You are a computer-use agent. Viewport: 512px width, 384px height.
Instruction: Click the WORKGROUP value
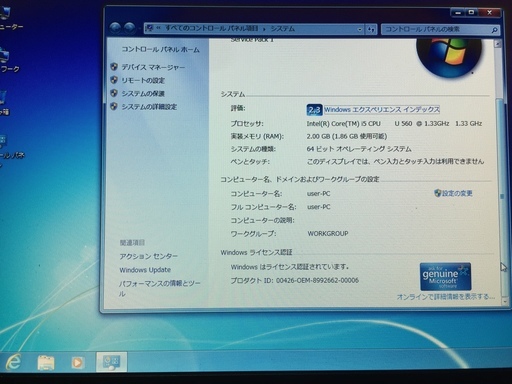click(x=328, y=233)
